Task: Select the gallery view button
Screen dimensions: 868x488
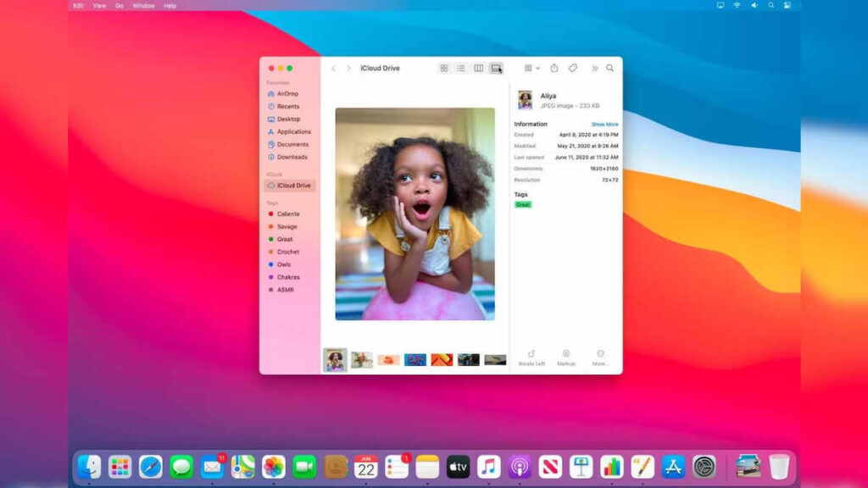Action: coord(496,68)
